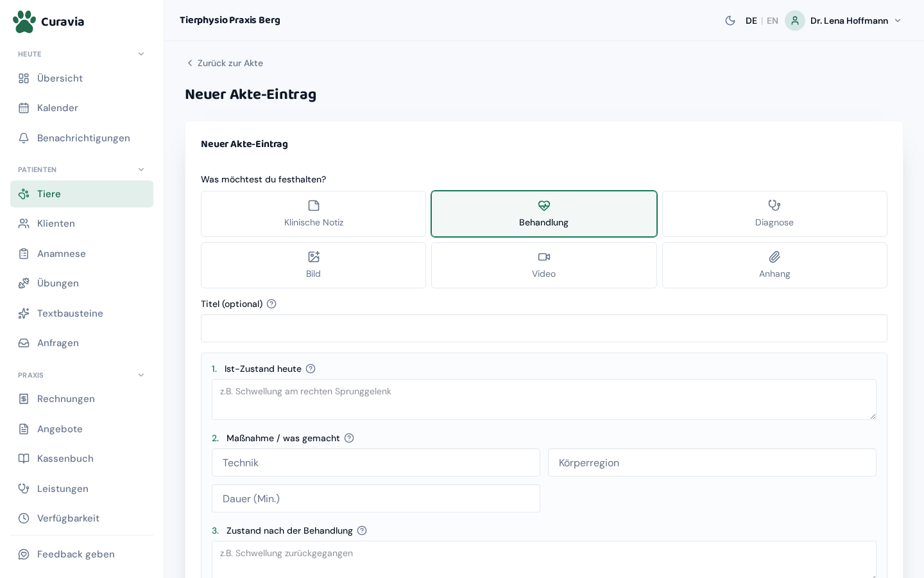This screenshot has width=924, height=578.
Task: Open Rechnungen page
Action: point(81,399)
